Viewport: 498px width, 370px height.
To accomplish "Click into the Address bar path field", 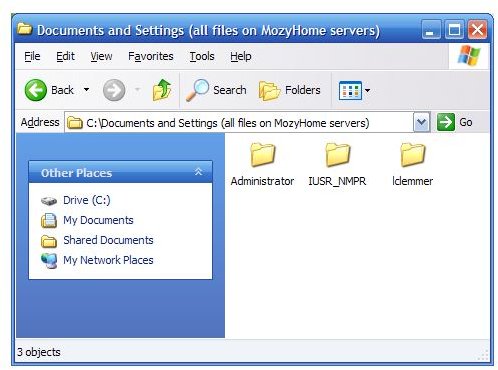I will [x=239, y=123].
